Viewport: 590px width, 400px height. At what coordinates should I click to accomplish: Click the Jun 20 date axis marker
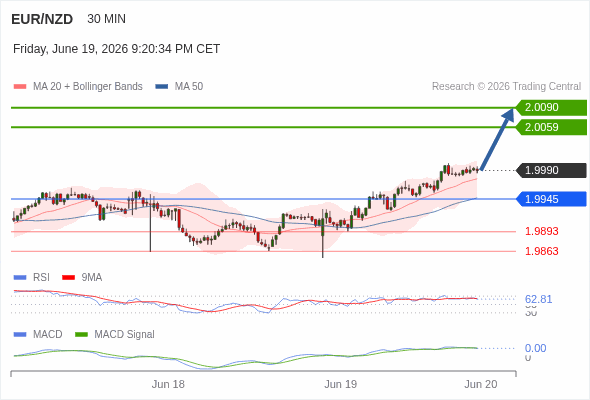coord(481,384)
